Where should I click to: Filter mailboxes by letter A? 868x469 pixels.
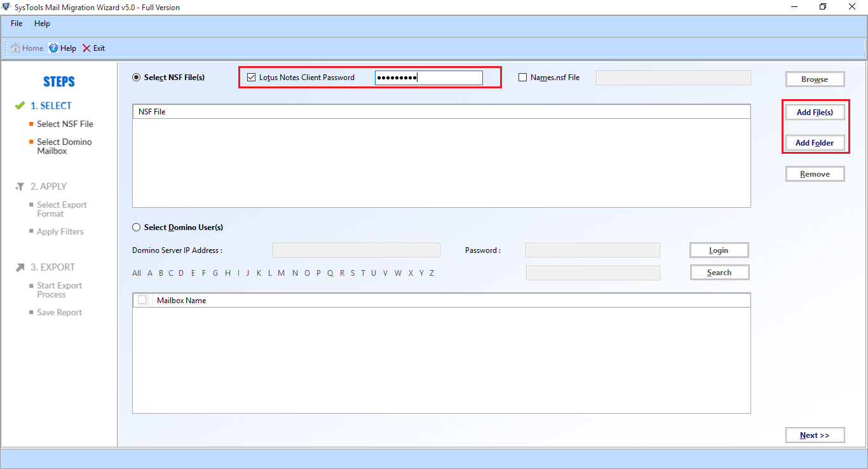(150, 273)
